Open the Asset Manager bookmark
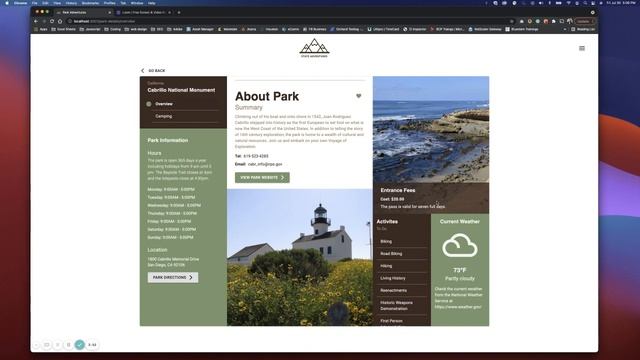Image resolution: width=640 pixels, height=360 pixels. tap(200, 29)
